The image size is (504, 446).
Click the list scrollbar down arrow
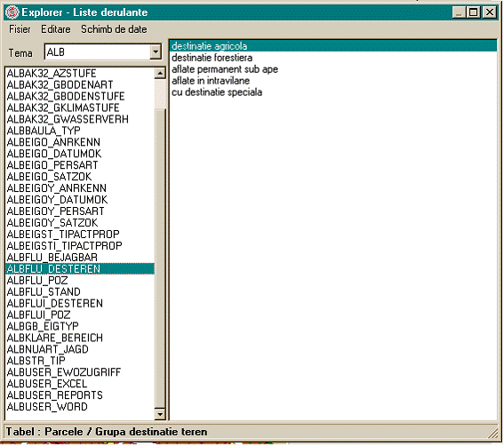pyautogui.click(x=160, y=414)
